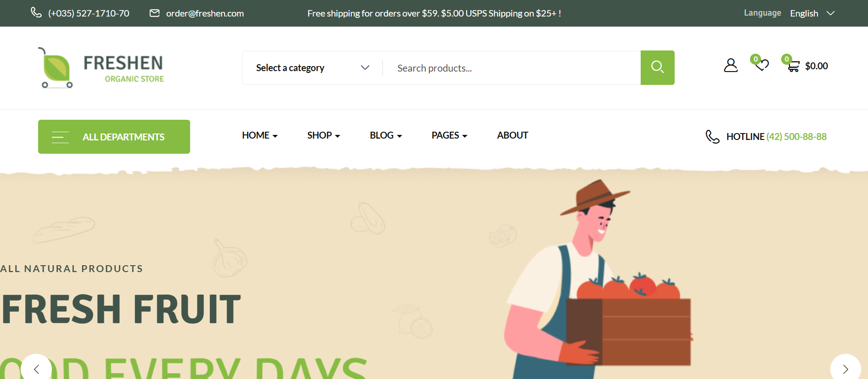868x379 pixels.
Task: Open the shopping cart icon
Action: point(793,67)
